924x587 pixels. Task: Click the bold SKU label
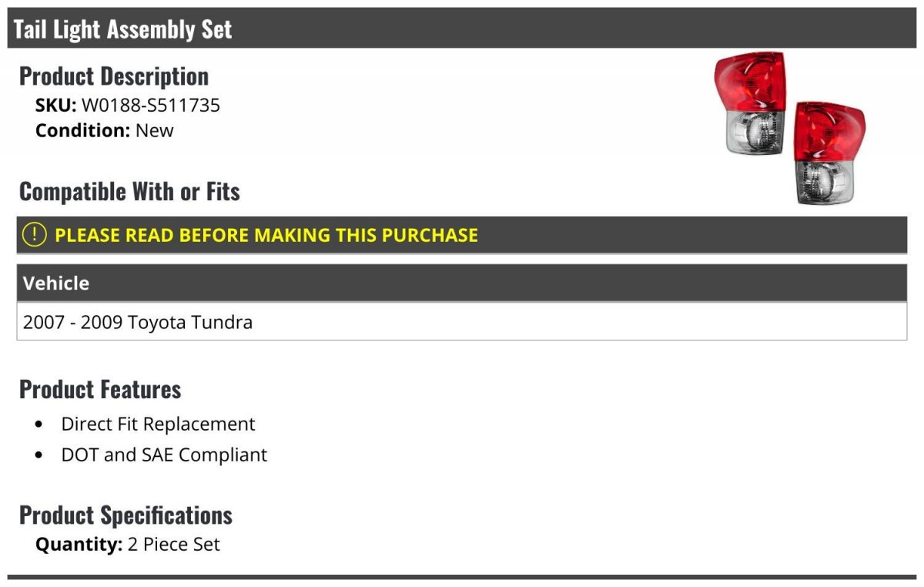(x=55, y=106)
